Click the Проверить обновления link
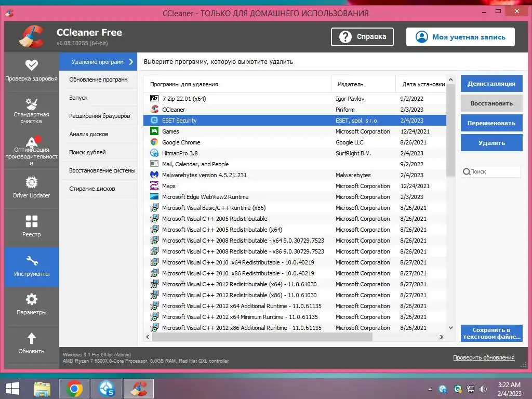Image resolution: width=532 pixels, height=399 pixels. point(484,357)
